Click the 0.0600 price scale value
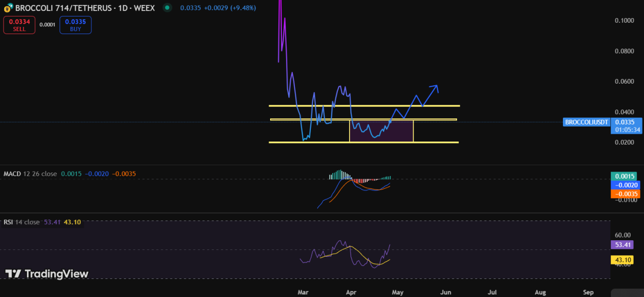 click(x=624, y=82)
